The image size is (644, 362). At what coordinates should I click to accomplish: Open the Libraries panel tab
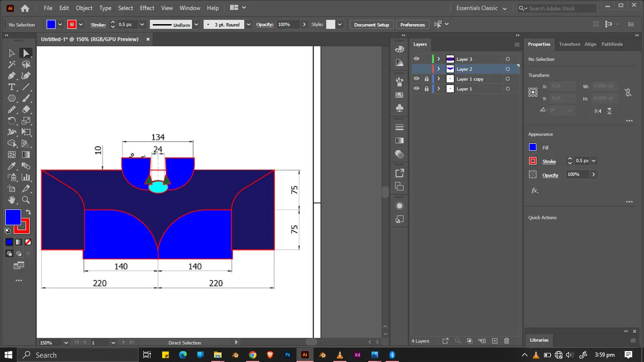(539, 340)
